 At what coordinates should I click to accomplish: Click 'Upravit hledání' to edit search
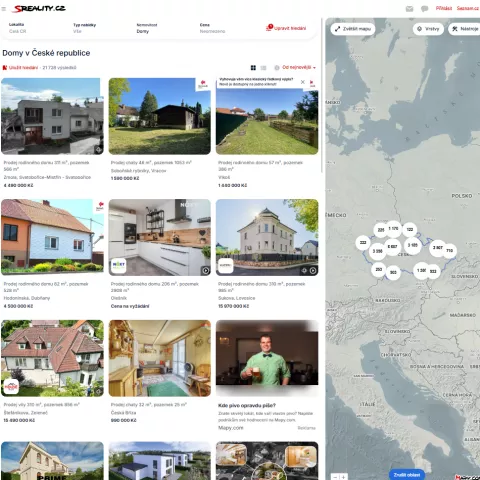pos(286,28)
